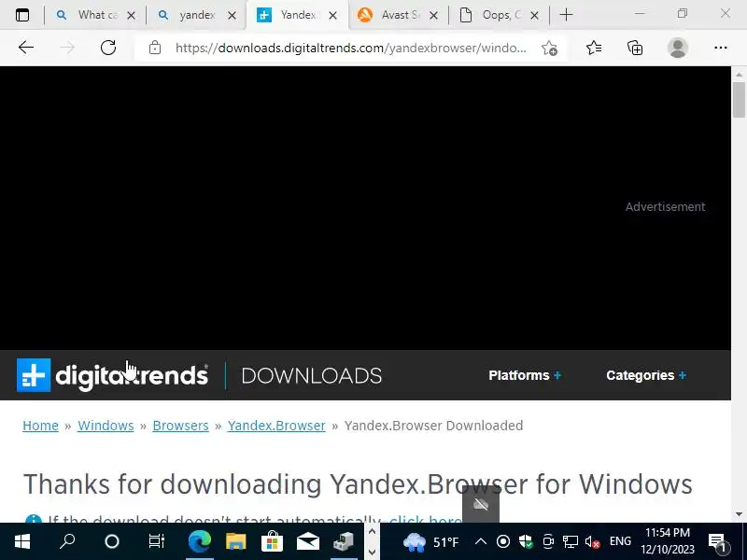Open the notification center

point(719,542)
